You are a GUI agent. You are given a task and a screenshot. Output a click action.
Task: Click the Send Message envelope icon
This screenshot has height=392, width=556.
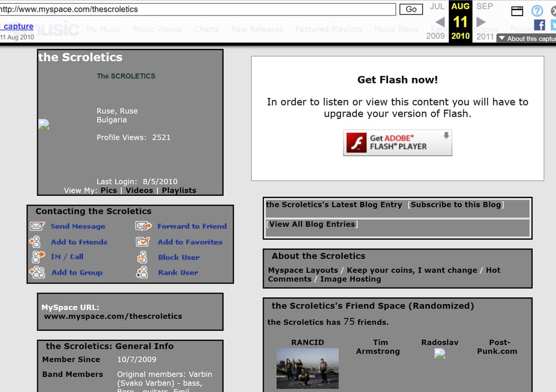pos(37,226)
